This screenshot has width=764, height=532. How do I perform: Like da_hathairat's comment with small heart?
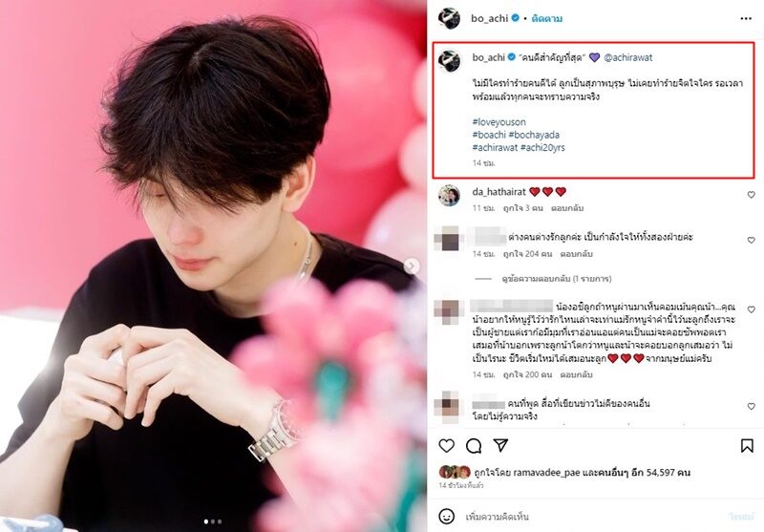[751, 195]
